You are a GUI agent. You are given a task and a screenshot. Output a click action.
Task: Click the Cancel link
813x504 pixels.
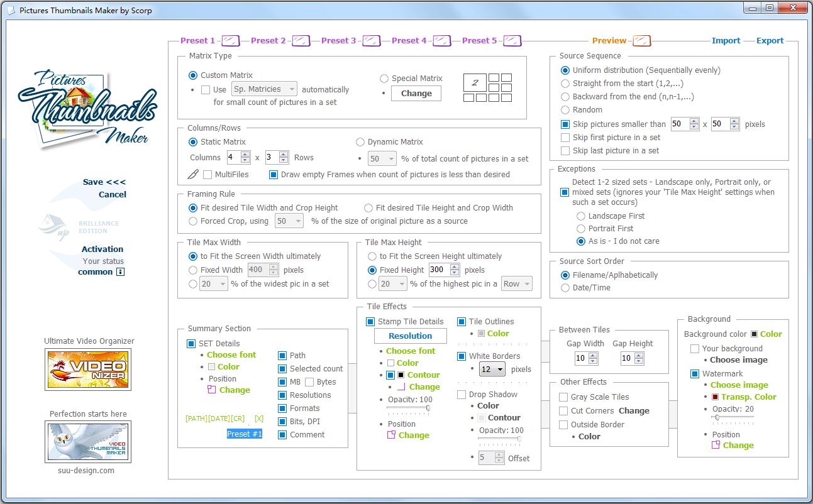[113, 195]
